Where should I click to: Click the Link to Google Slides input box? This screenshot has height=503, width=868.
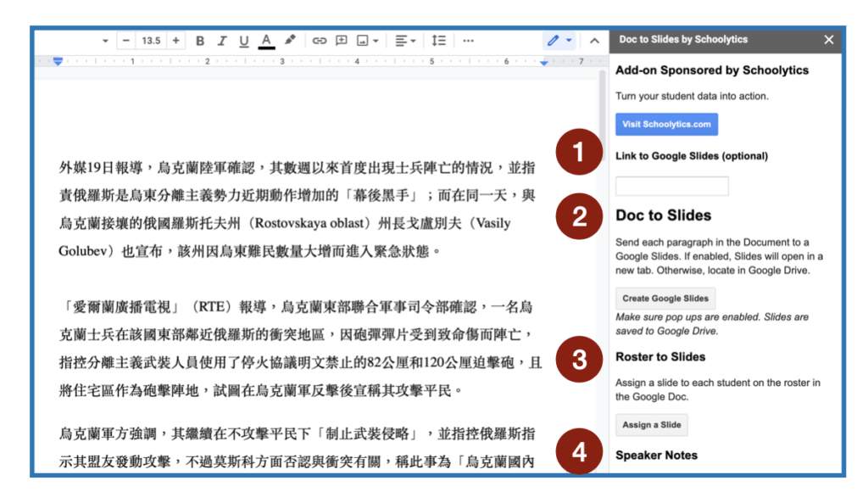click(x=671, y=186)
